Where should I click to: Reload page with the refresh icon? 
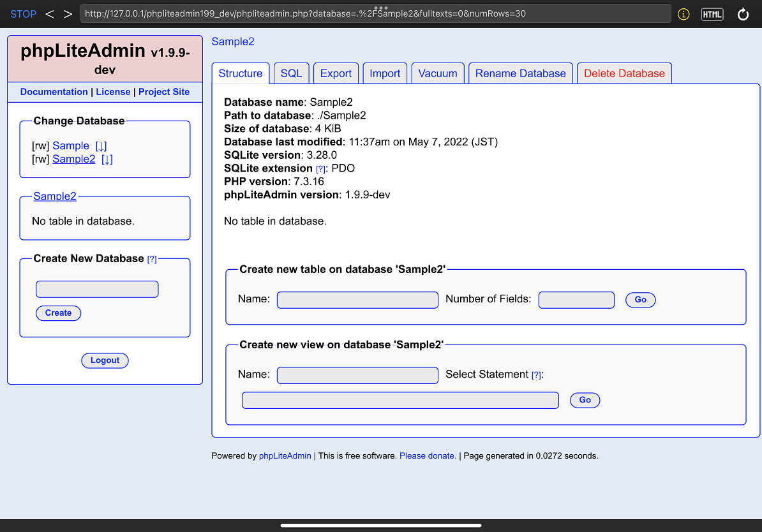pos(743,14)
